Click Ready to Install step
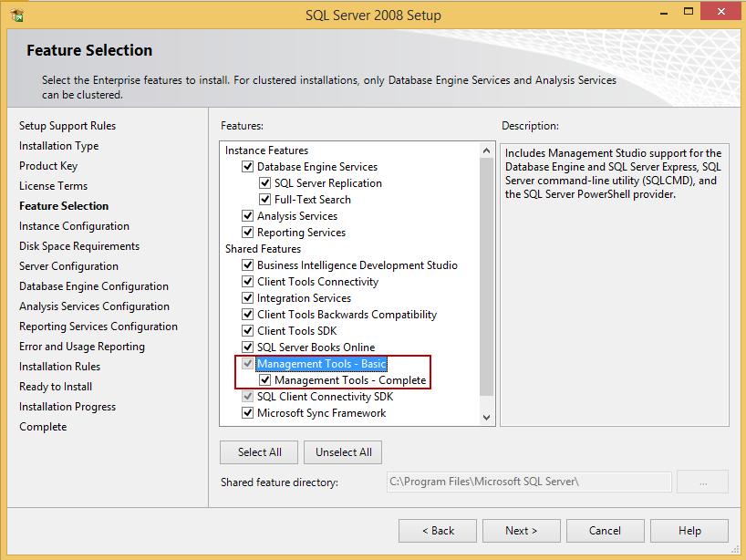 [56, 387]
